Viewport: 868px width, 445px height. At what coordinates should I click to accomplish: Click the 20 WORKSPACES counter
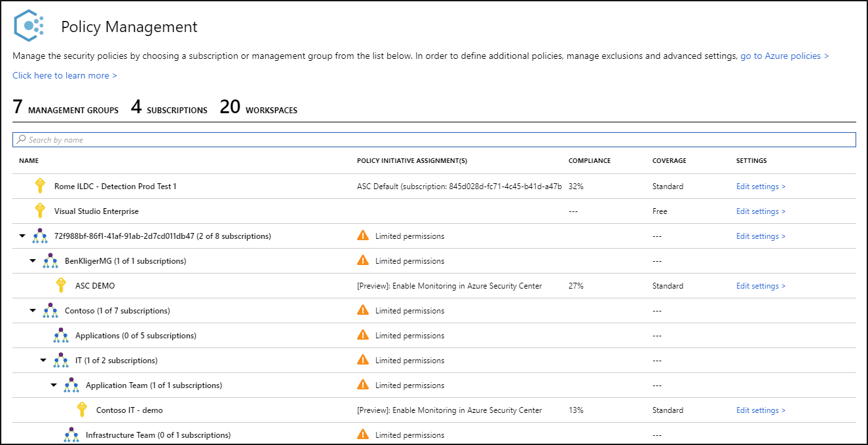pos(259,107)
